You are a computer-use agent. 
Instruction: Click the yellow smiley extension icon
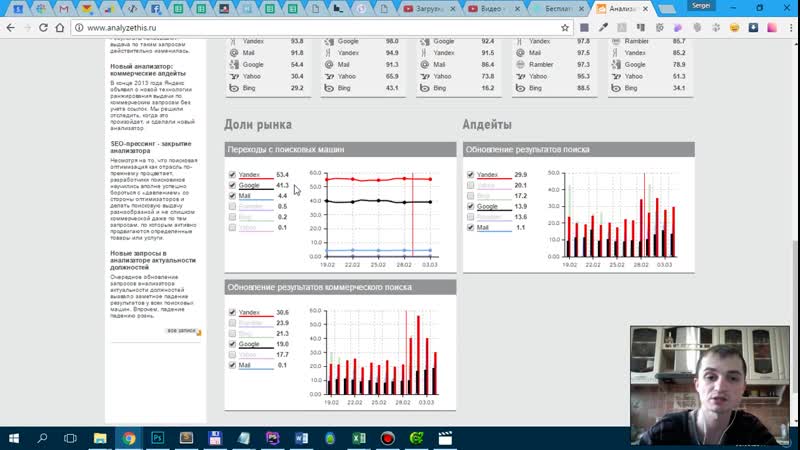coord(734,28)
